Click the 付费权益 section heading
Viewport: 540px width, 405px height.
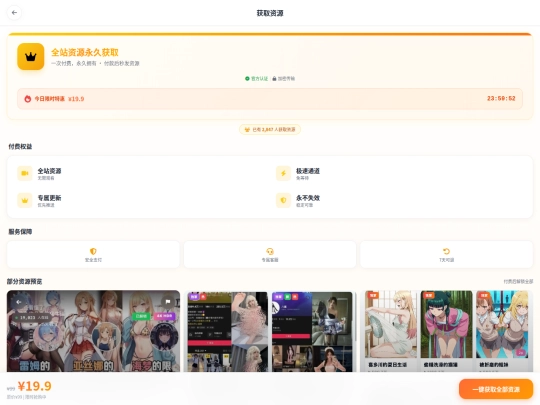(x=20, y=146)
